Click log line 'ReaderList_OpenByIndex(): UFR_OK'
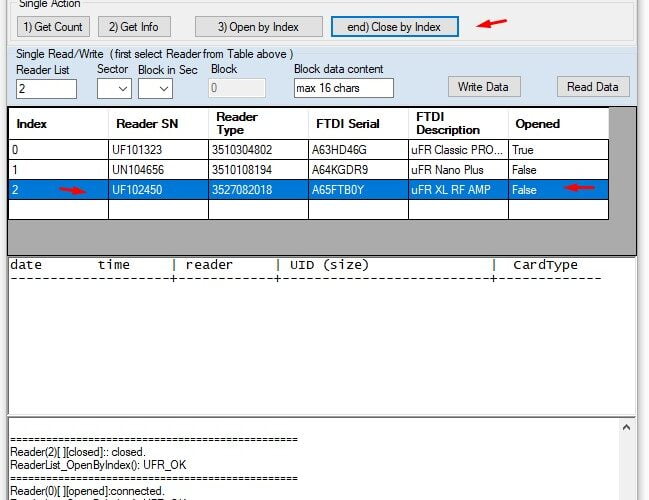 [x=98, y=465]
